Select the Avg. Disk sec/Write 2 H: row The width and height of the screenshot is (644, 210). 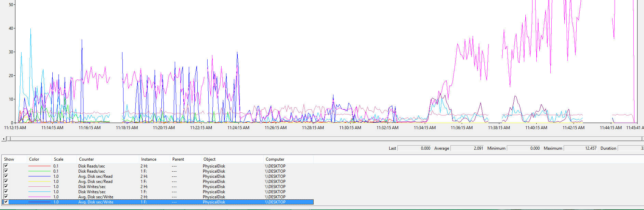point(95,197)
